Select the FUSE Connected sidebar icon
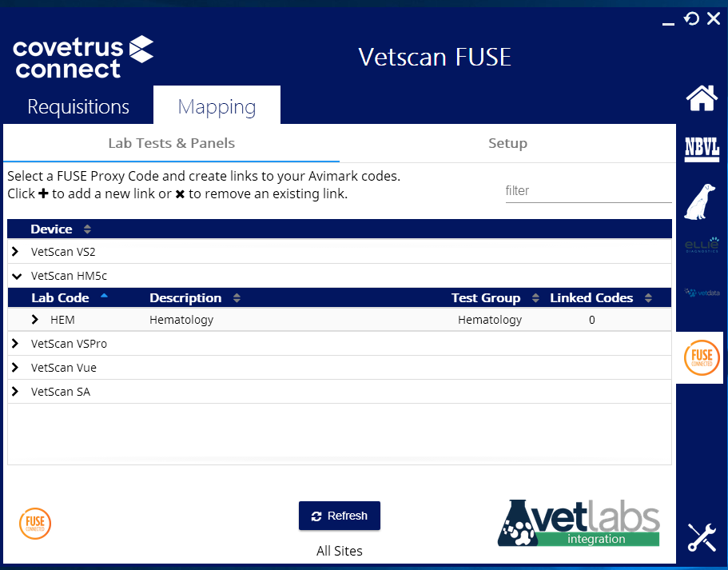The image size is (728, 570). (702, 357)
